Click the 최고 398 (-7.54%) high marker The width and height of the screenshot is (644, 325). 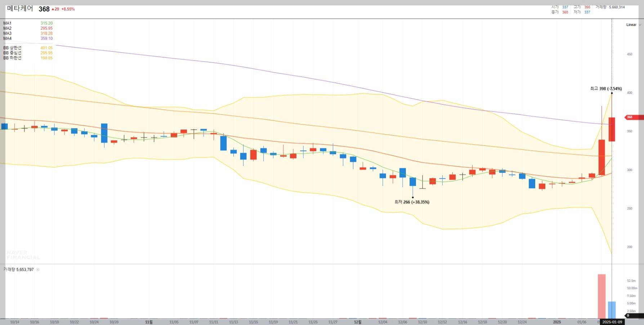(606, 89)
